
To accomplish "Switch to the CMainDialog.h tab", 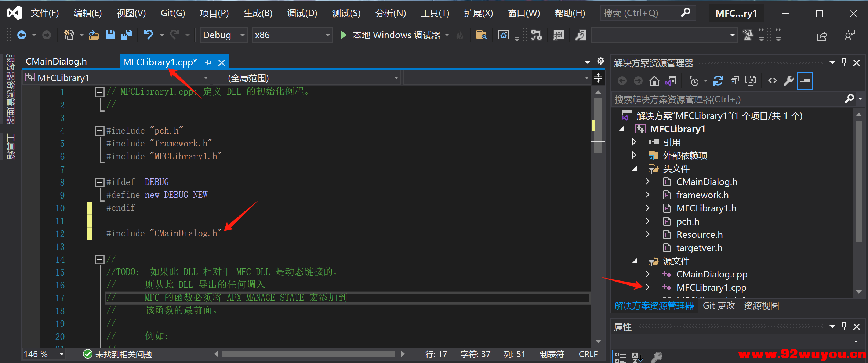I will pos(56,61).
